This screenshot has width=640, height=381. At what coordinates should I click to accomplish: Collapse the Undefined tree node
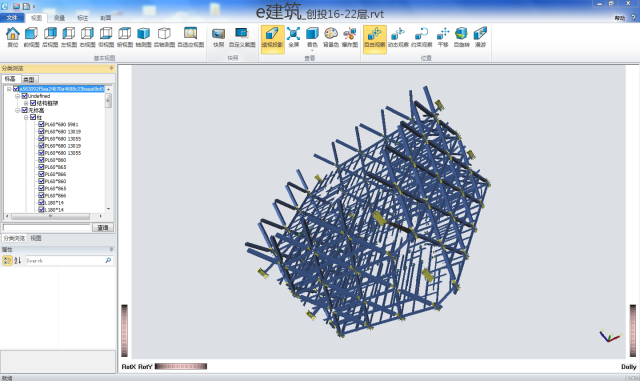(x=18, y=96)
